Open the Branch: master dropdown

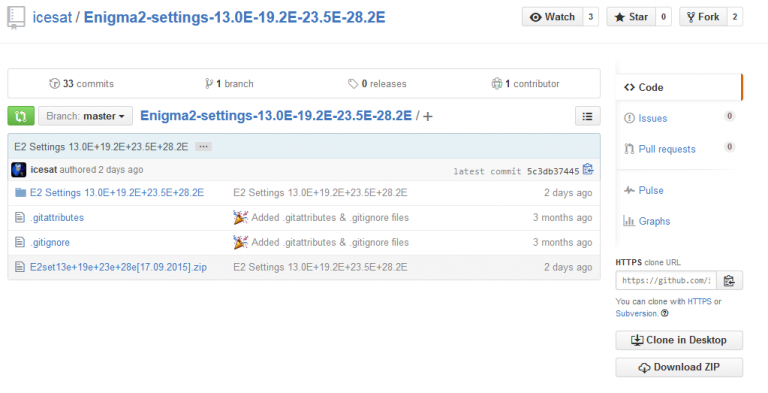coord(85,116)
